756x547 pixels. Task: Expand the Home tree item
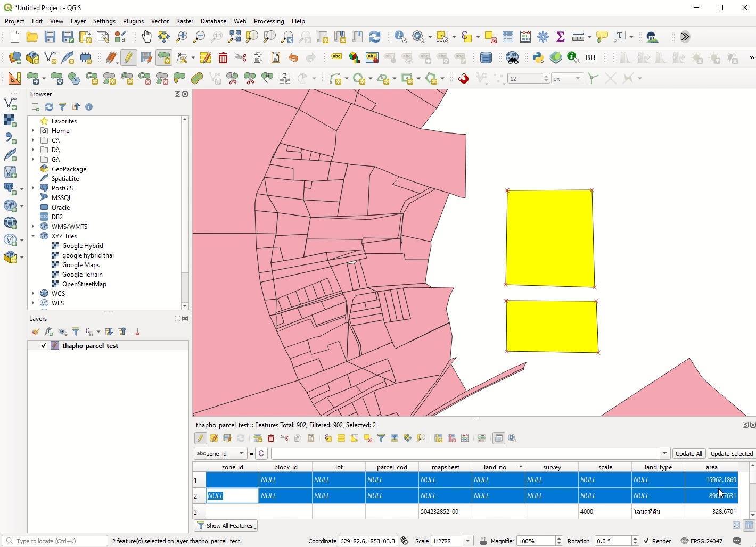33,131
